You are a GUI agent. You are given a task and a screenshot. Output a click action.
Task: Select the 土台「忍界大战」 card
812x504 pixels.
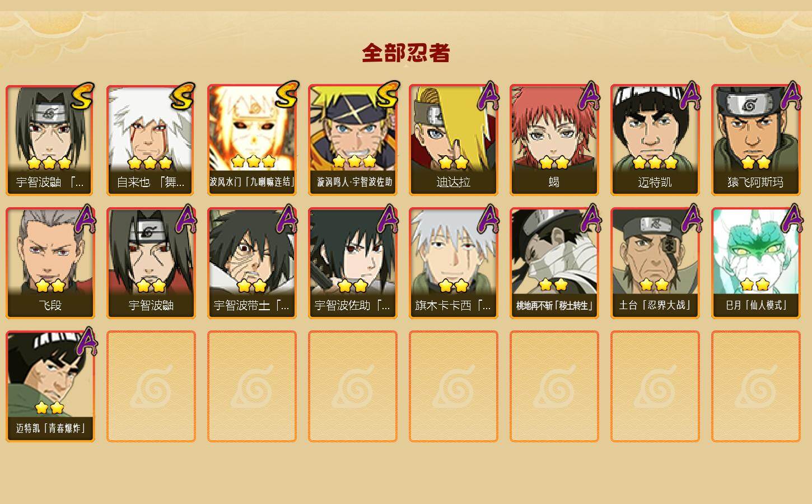point(655,263)
